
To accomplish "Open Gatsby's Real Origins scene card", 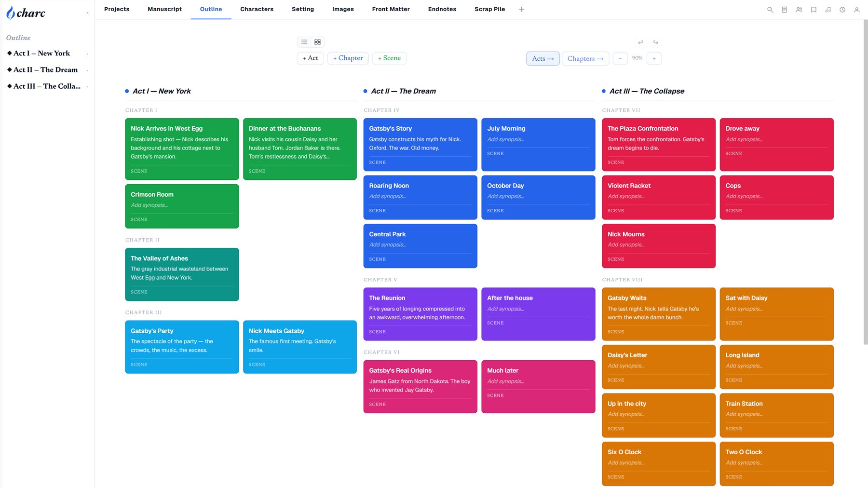I will pos(420,387).
